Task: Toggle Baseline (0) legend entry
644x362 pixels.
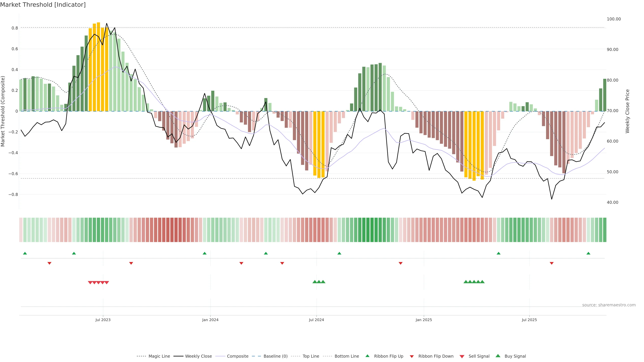Action: pyautogui.click(x=276, y=356)
